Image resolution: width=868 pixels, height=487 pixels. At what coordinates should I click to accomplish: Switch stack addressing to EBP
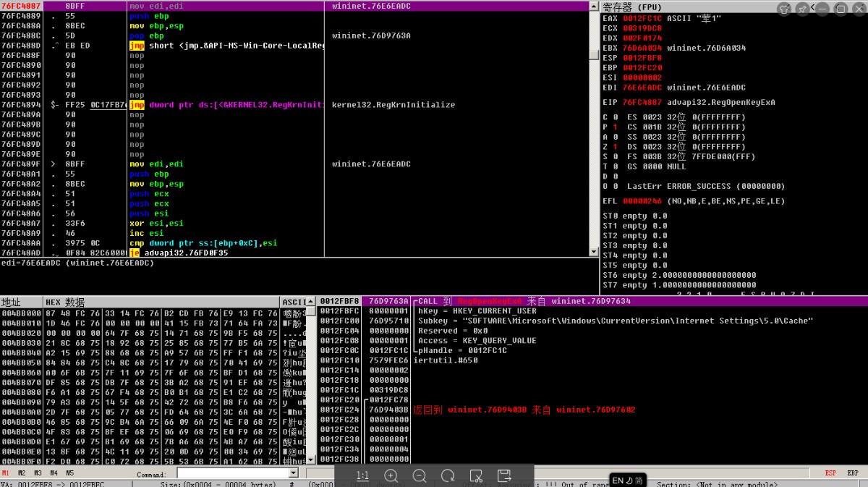[x=853, y=473]
